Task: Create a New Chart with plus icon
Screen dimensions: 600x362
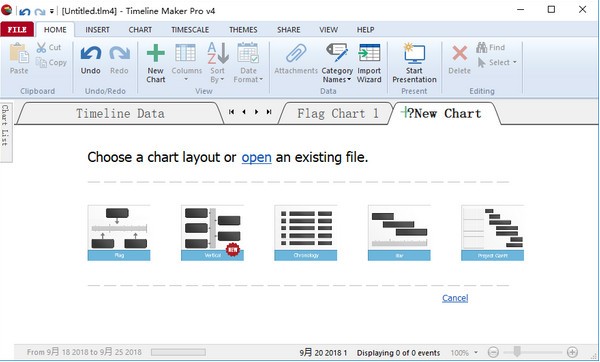Action: 156,64
